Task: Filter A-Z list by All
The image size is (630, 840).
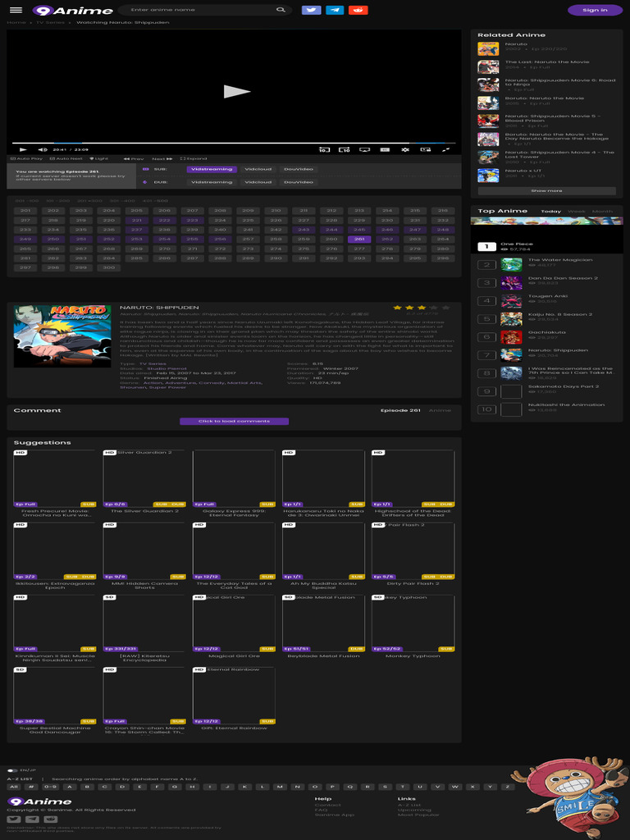Action: pos(15,787)
